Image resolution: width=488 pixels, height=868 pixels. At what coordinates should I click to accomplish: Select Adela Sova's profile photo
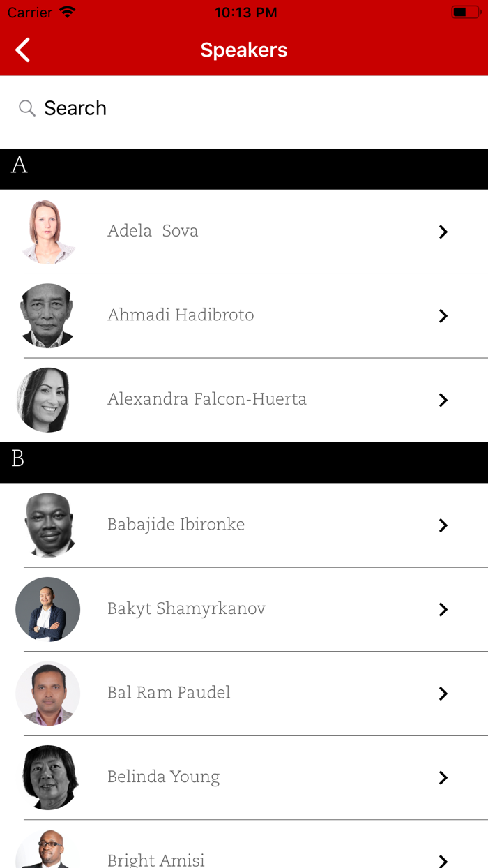pyautogui.click(x=48, y=232)
